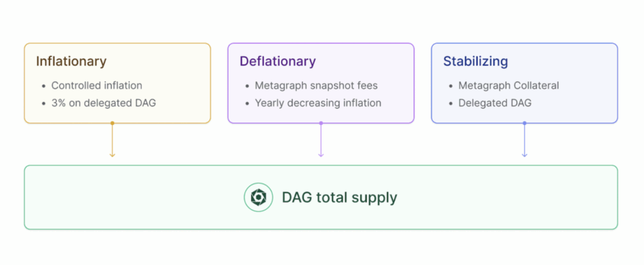Click "Metagraph snapshot fees" list item
This screenshot has width=644, height=265.
[316, 86]
